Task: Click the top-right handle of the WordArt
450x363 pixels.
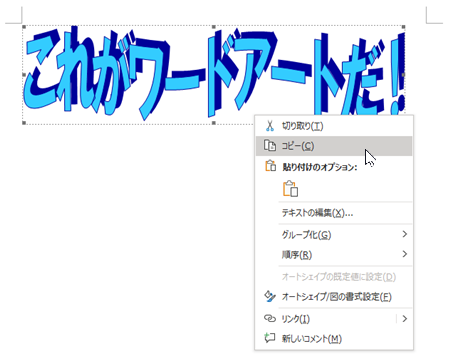Action: (x=403, y=27)
